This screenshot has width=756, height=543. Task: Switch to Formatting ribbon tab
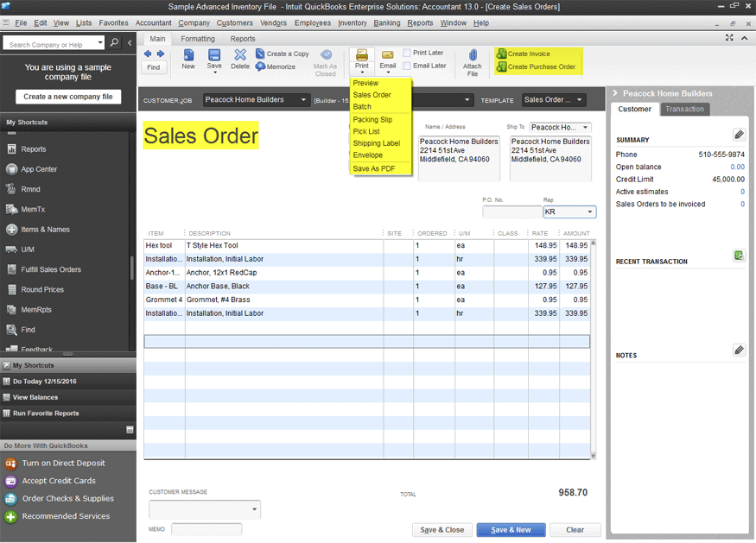point(198,39)
